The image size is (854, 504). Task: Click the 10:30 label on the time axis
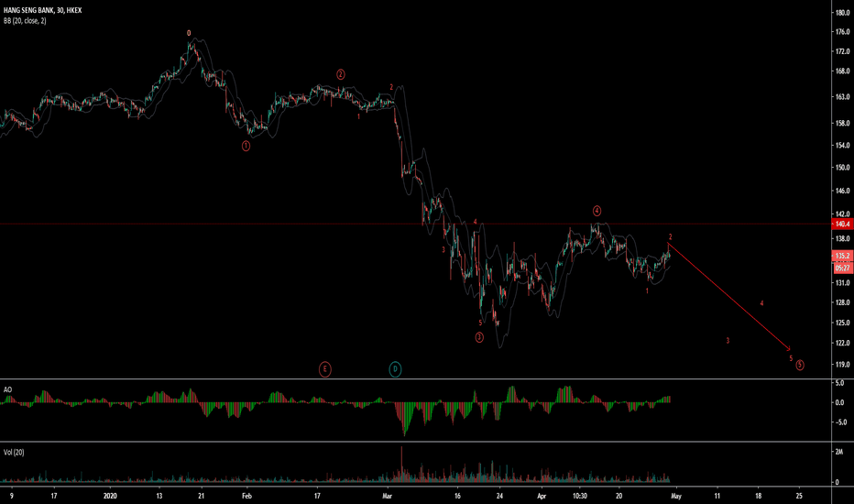click(579, 496)
